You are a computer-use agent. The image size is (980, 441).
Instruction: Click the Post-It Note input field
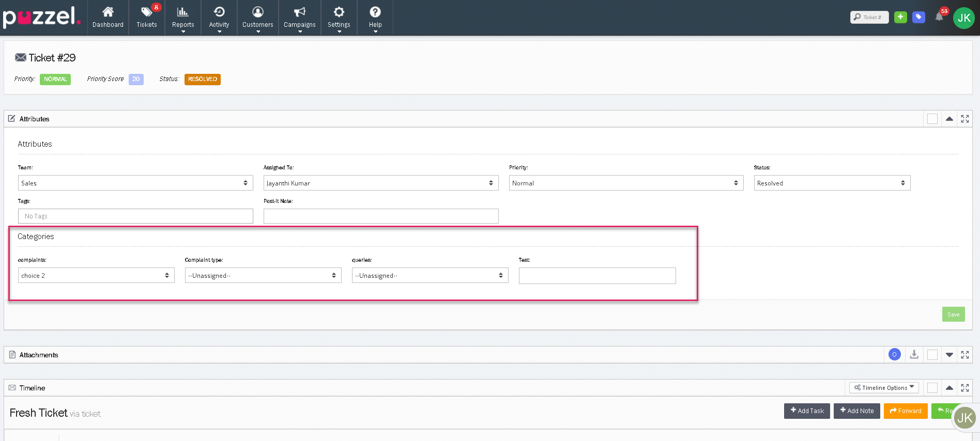coord(381,216)
